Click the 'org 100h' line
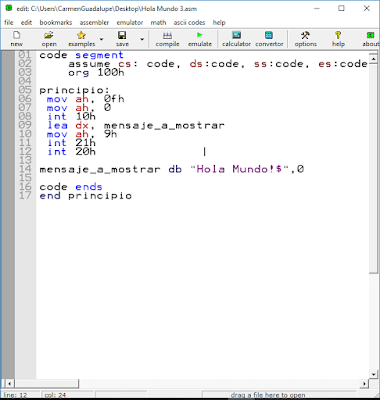 click(x=96, y=72)
